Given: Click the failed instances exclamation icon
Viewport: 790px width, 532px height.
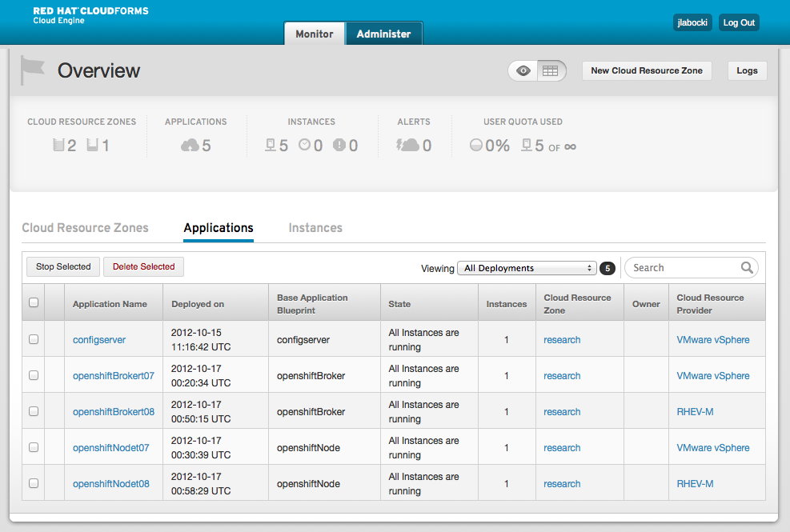Looking at the screenshot, I should click(x=339, y=146).
